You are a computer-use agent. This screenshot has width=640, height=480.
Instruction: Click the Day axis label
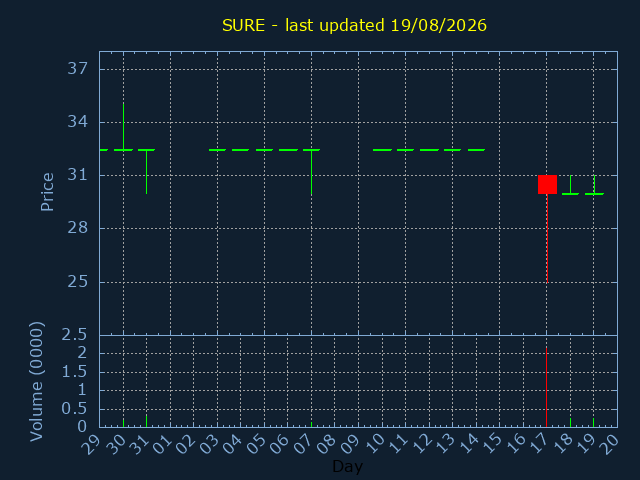347,466
